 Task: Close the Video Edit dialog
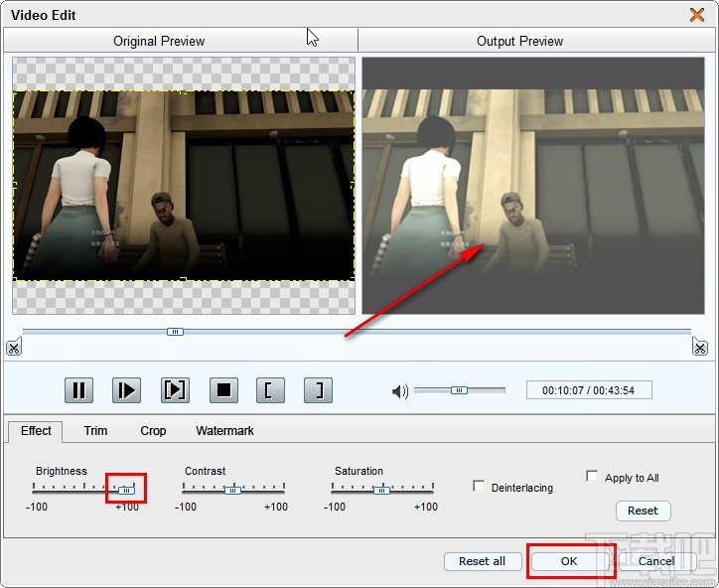(x=697, y=15)
